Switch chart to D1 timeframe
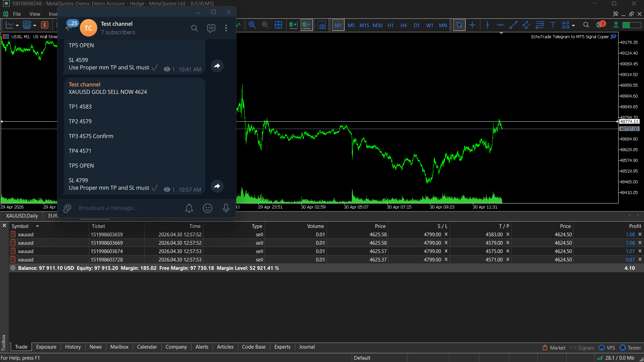644x362 pixels. [417, 25]
